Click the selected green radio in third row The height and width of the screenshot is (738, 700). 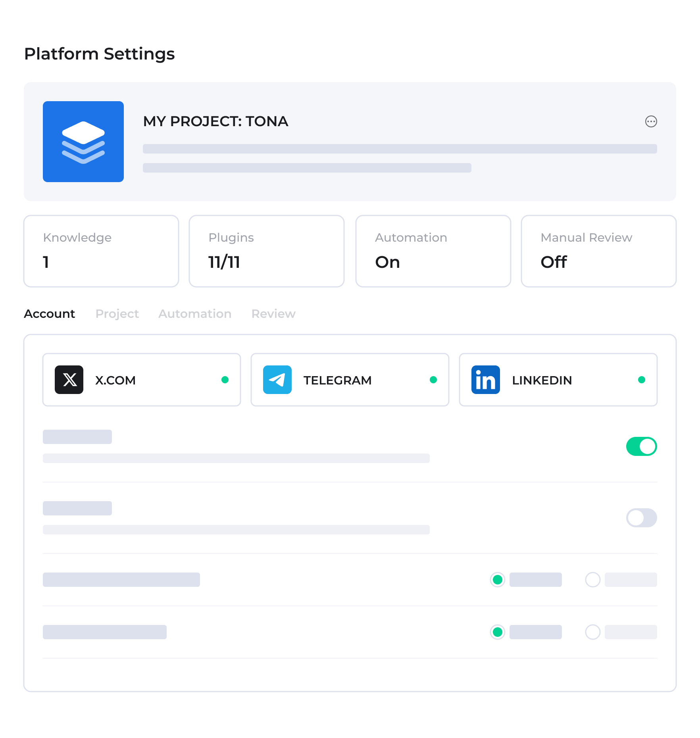click(498, 580)
